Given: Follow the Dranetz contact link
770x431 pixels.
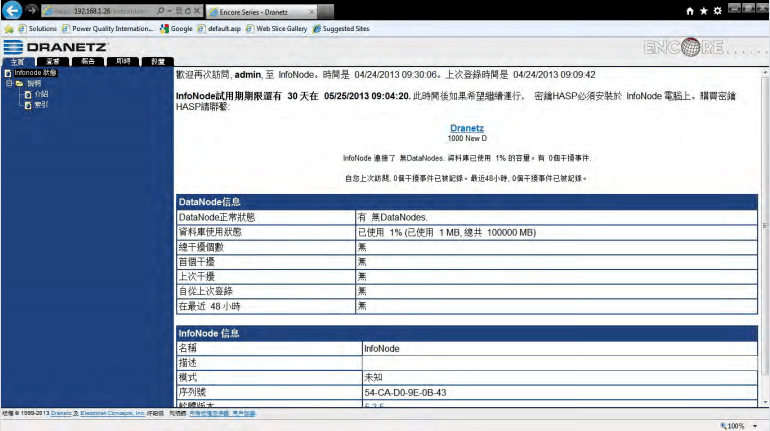Looking at the screenshot, I should [467, 128].
